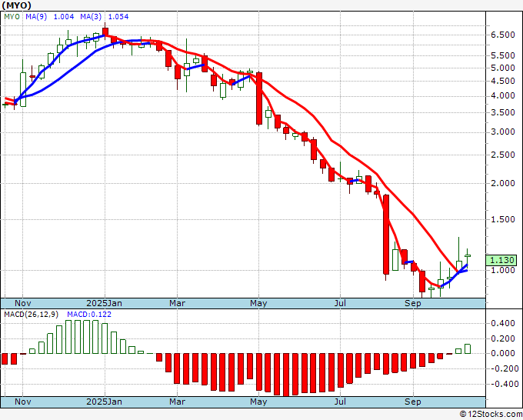523x420 pixels.
Task: Select Sep on the MACD panel date axis
Action: [412, 402]
